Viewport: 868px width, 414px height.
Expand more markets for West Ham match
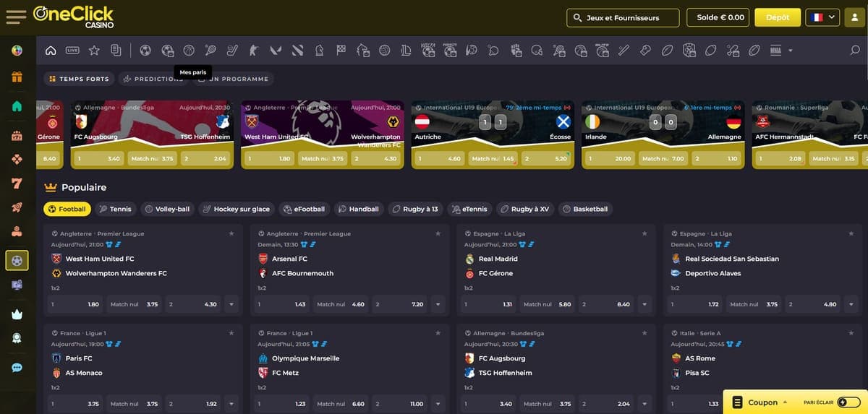pos(231,304)
